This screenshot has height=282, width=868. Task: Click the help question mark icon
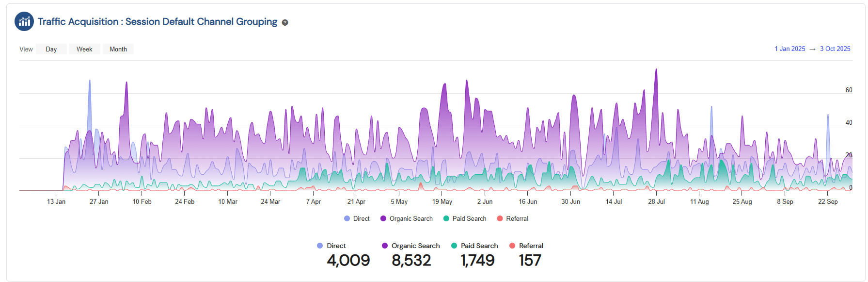[285, 22]
